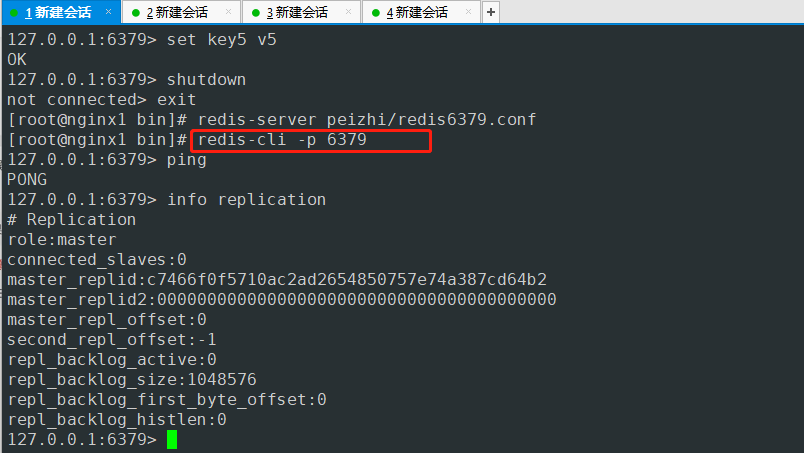Click green status dot on tab 1
Image resolution: width=804 pixels, height=453 pixels.
(14, 13)
